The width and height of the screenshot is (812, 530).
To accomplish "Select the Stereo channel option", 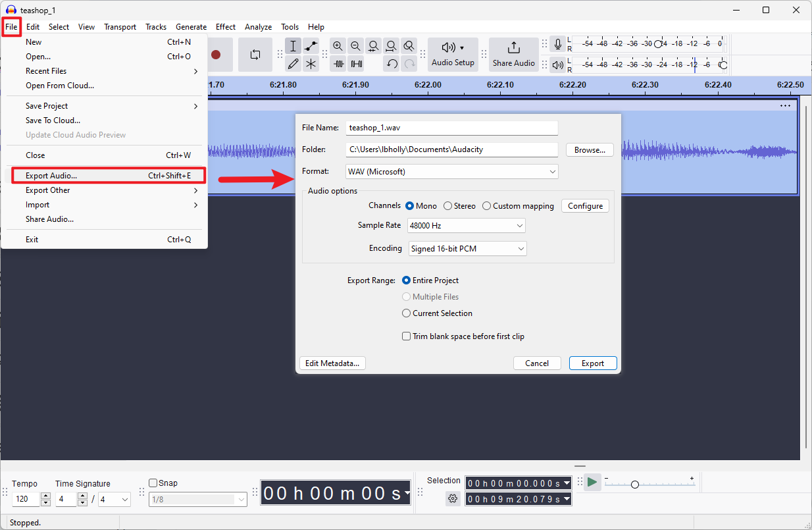I will (x=448, y=205).
